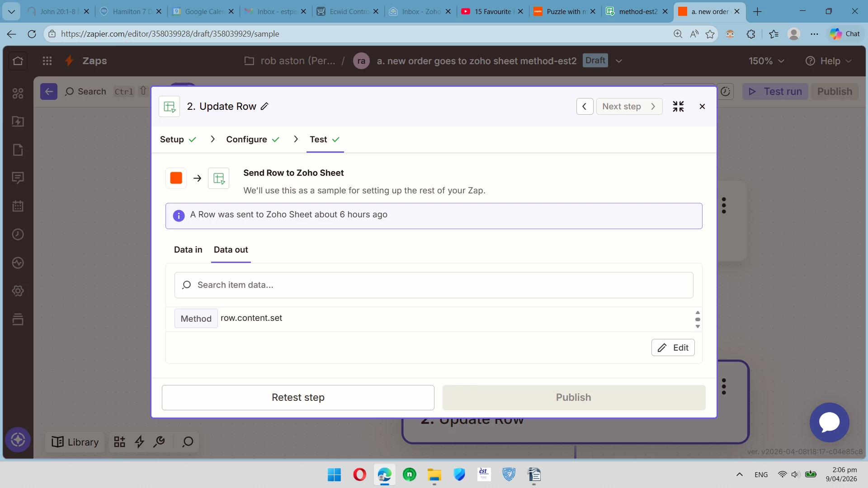Open the chat support bubble

(829, 422)
